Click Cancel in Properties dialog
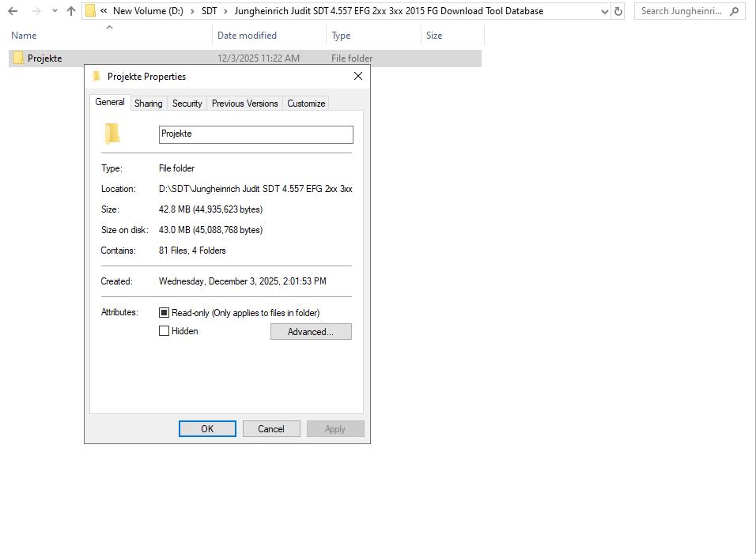This screenshot has width=756, height=554. [271, 429]
